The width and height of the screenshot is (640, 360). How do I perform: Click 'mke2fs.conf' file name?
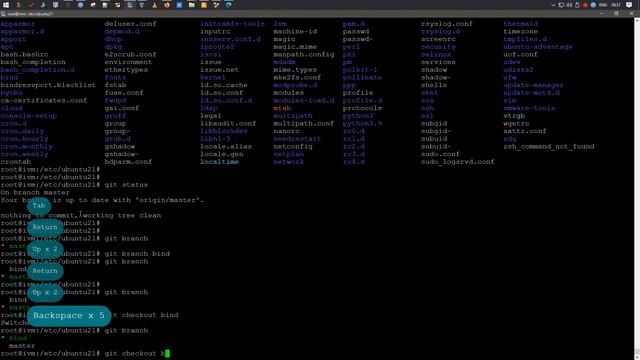pos(297,77)
